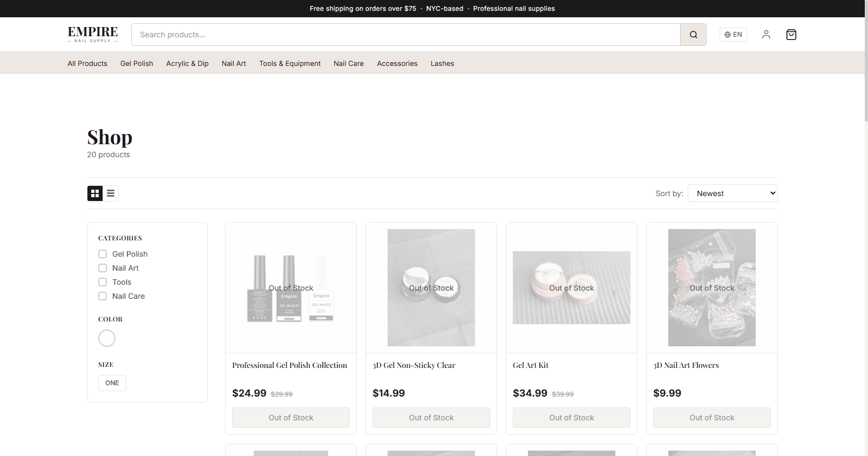Viewport: 868px width, 456px height.
Task: Open the shopping cart icon
Action: 791,35
